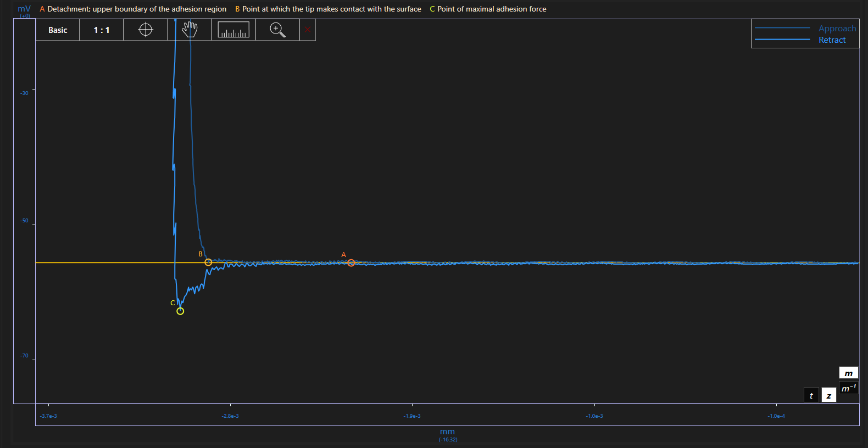
Task: Click marker A detachment point on curve
Action: tap(351, 262)
